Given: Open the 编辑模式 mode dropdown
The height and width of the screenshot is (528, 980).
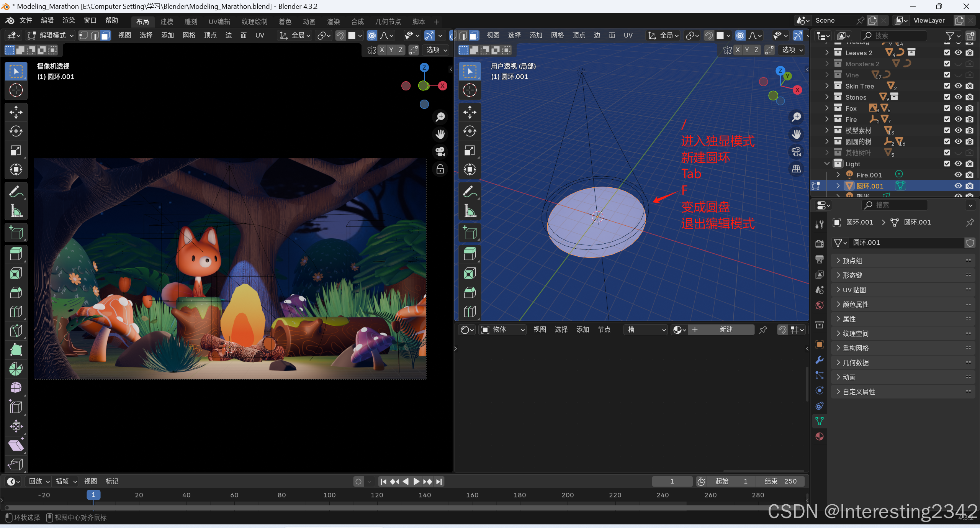Looking at the screenshot, I should point(51,35).
